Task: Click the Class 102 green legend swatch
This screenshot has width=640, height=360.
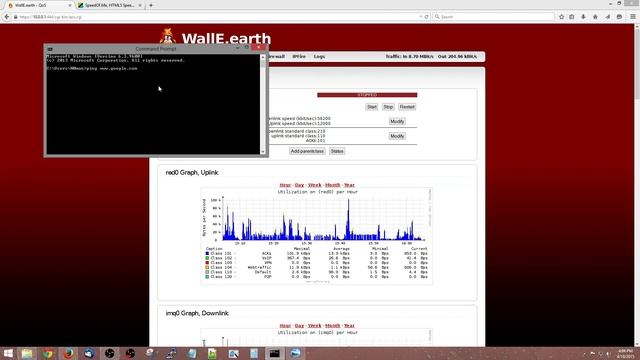Action: pyautogui.click(x=207, y=258)
